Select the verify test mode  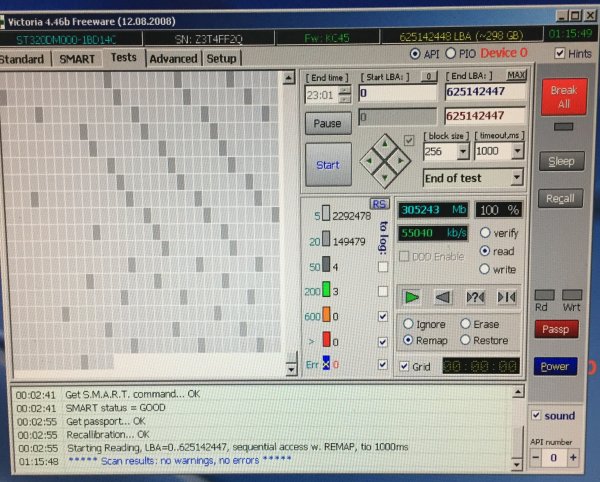(485, 232)
